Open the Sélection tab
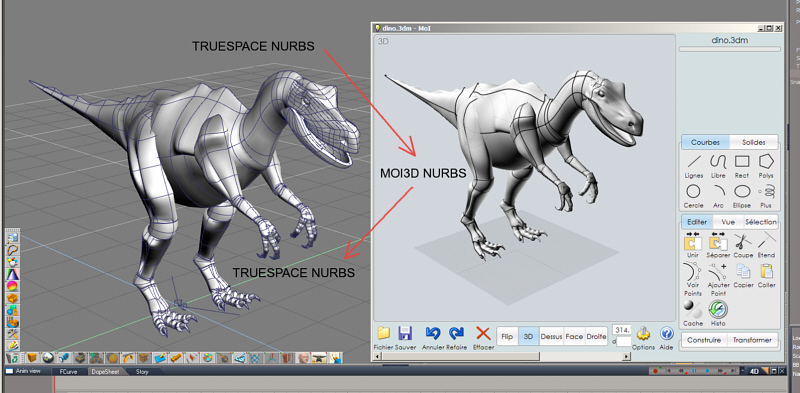This screenshot has width=800, height=393. tap(760, 222)
